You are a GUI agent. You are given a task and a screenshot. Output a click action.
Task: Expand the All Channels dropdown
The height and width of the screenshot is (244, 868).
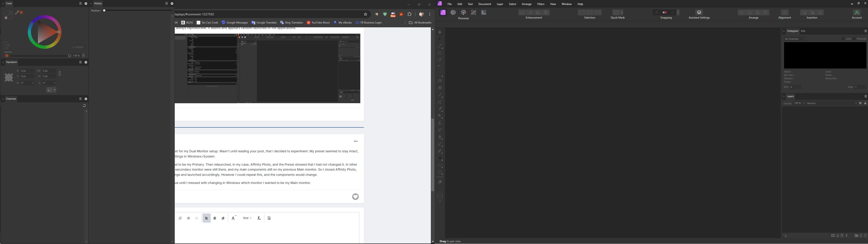(x=795, y=39)
